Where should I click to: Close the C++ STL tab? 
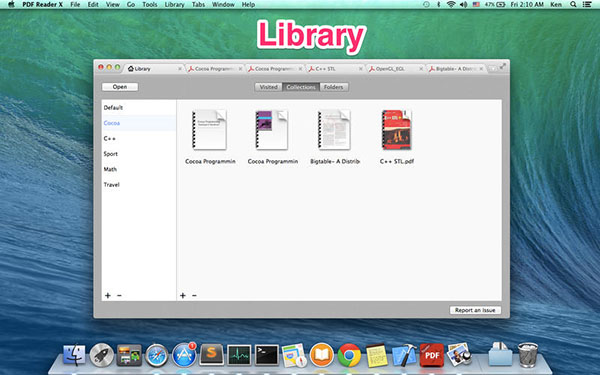(x=360, y=69)
